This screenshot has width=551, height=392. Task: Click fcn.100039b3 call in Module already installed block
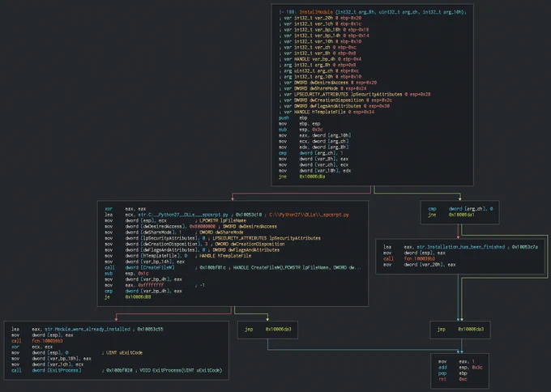pos(47,341)
